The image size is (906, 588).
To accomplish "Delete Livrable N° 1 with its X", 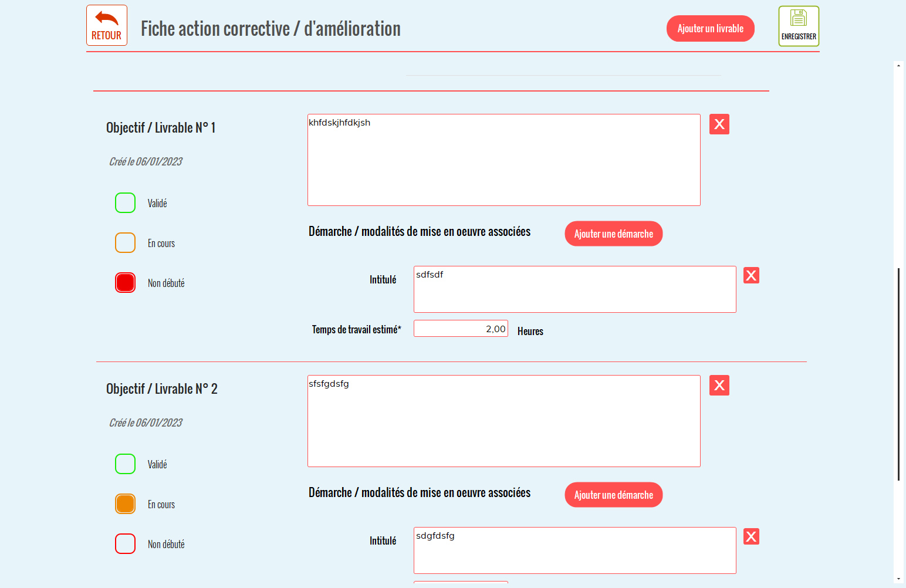I will point(719,124).
